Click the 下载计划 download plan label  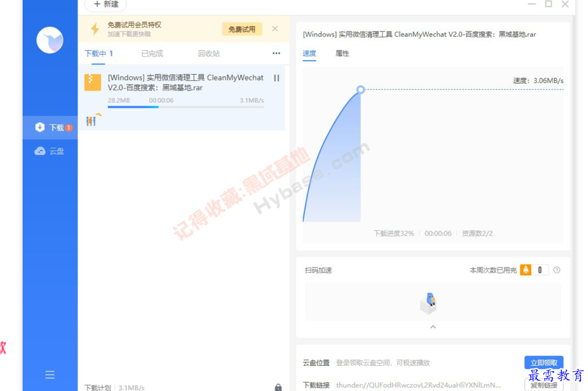(x=97, y=387)
